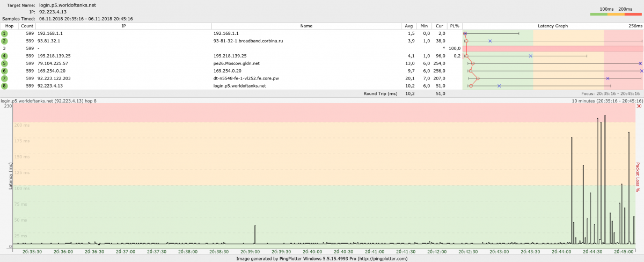Click hop 2 green circle icon
The width and height of the screenshot is (644, 262).
click(4, 41)
